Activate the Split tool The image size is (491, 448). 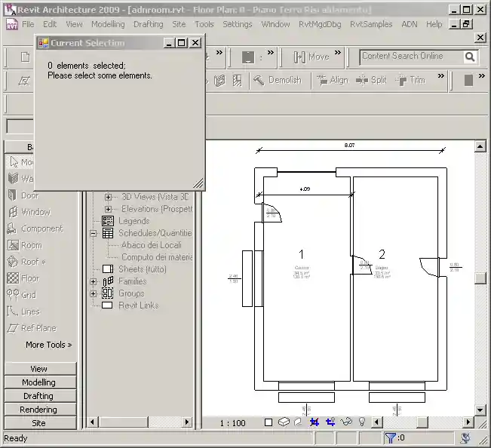(x=370, y=80)
